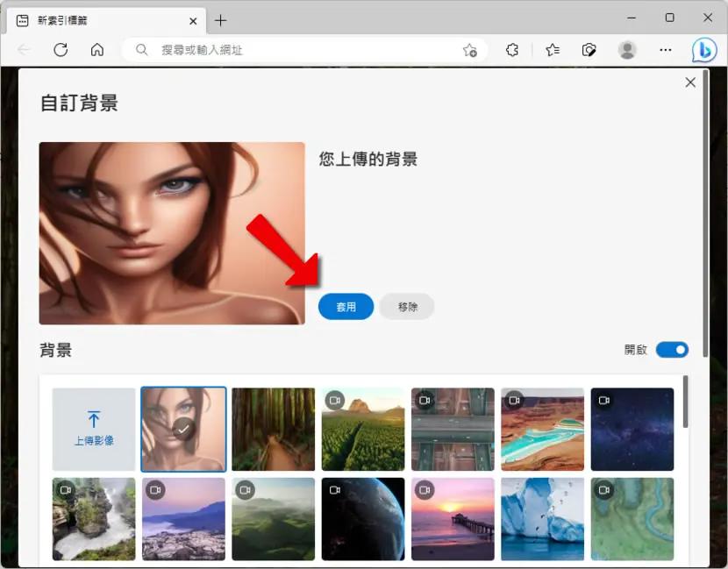This screenshot has width=728, height=569.
Task: Add page to favorites star icon
Action: coord(469,50)
